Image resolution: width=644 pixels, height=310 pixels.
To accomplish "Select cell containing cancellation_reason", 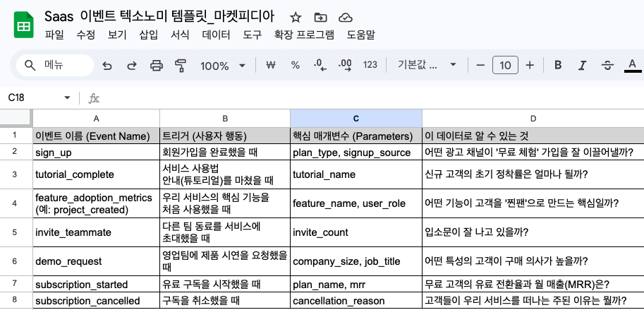I will (x=356, y=301).
